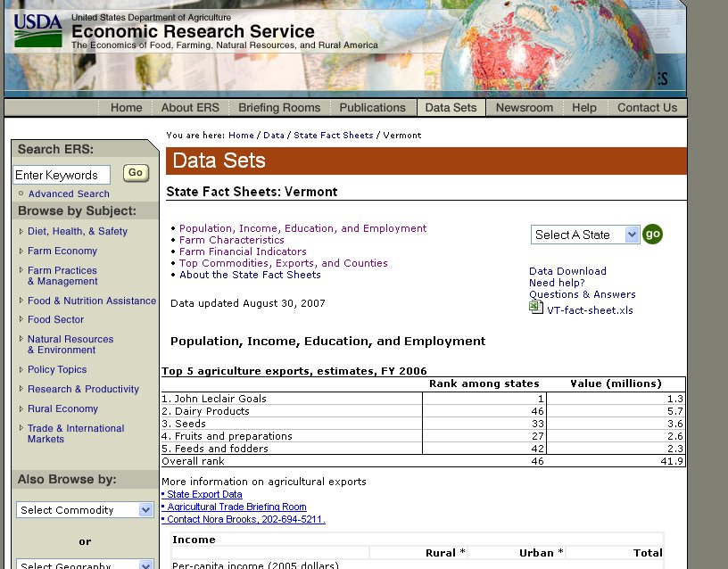Open the Trade & International Markets subject link
Screen dimensions: 728x569
coord(76,433)
